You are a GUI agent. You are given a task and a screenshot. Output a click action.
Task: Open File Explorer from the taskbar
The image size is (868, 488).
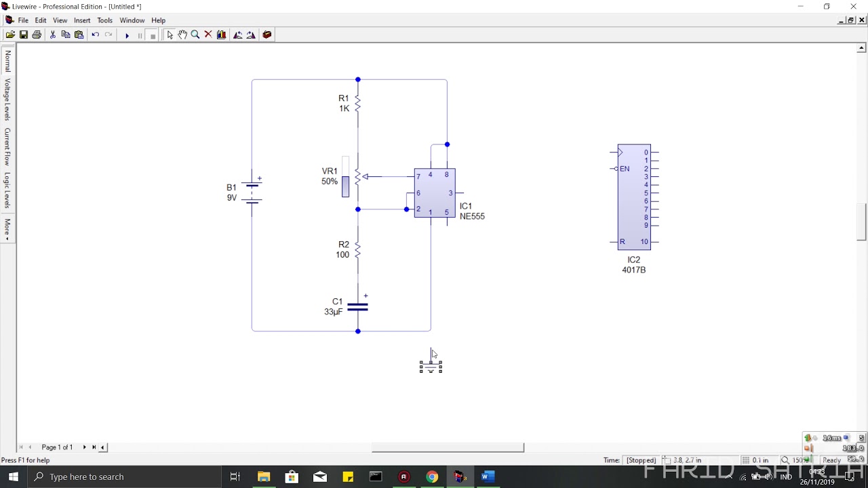tap(264, 477)
